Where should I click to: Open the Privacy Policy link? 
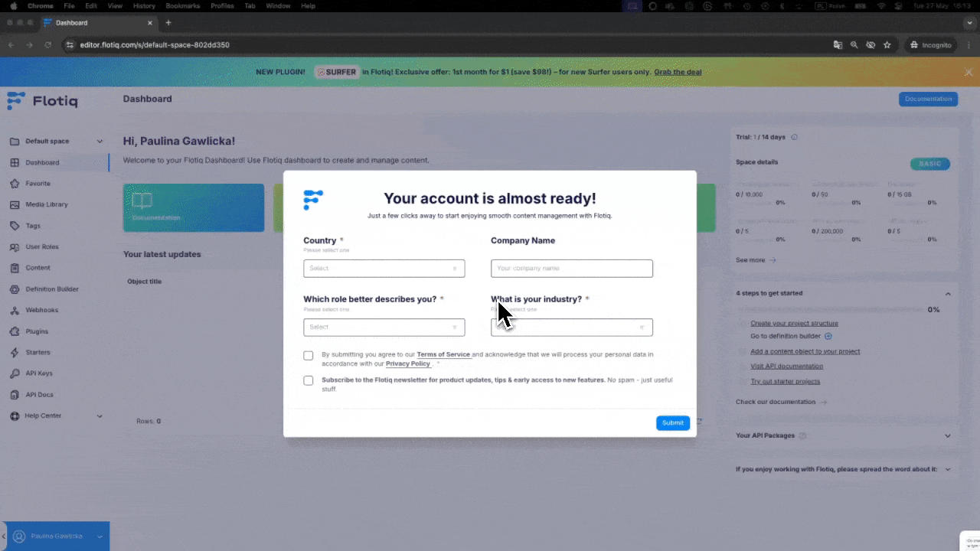tap(408, 364)
